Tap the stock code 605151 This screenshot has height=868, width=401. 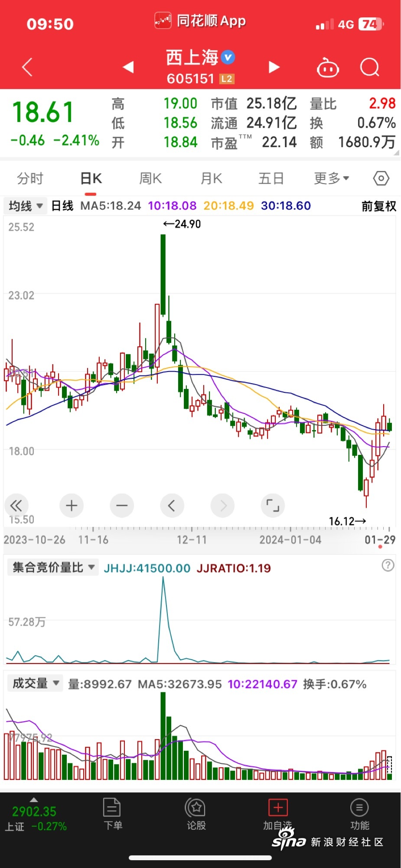pyautogui.click(x=190, y=79)
